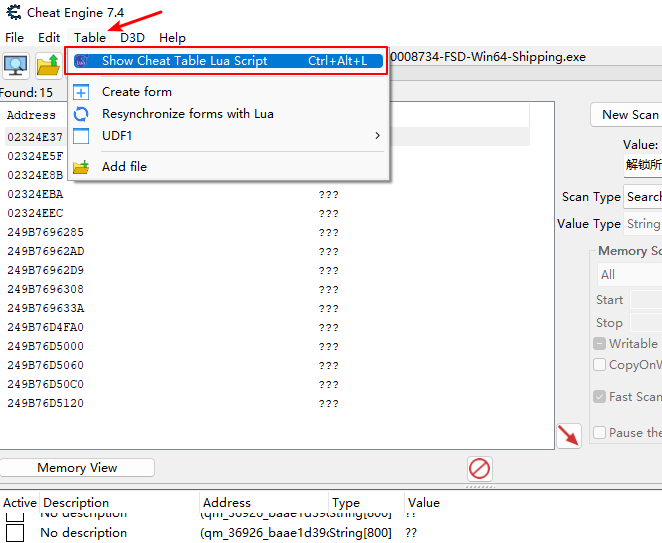The width and height of the screenshot is (662, 543).
Task: Open the Scan Type dropdown
Action: (x=643, y=197)
